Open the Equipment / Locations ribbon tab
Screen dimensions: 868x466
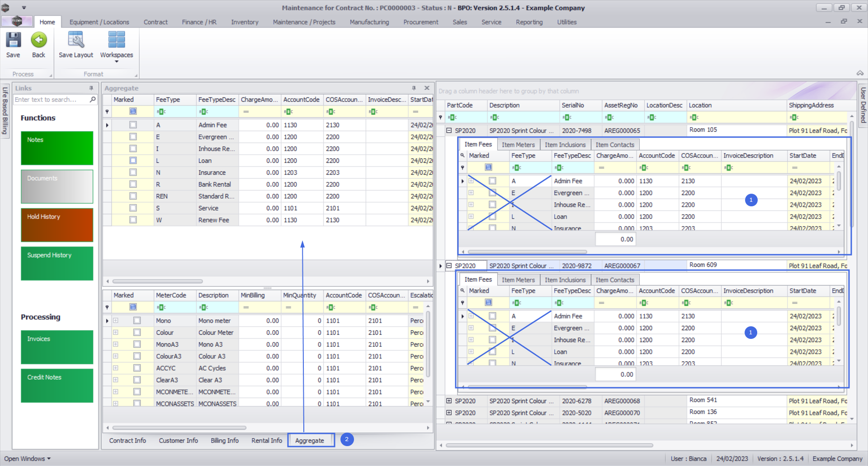pos(99,22)
